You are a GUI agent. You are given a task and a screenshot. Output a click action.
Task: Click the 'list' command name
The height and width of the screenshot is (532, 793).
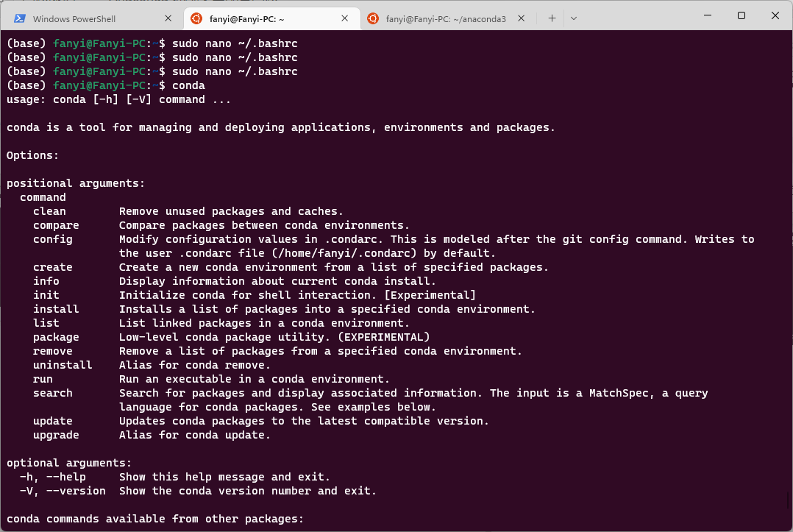click(x=46, y=323)
